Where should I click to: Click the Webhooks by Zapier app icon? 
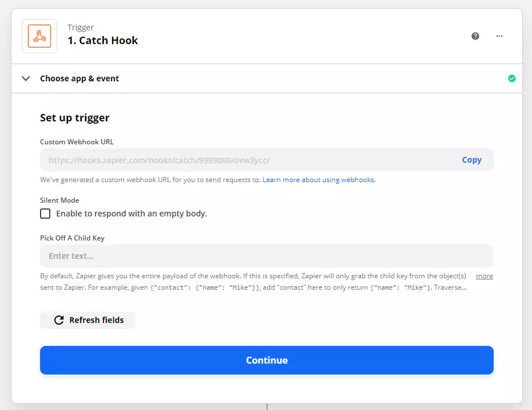39,36
